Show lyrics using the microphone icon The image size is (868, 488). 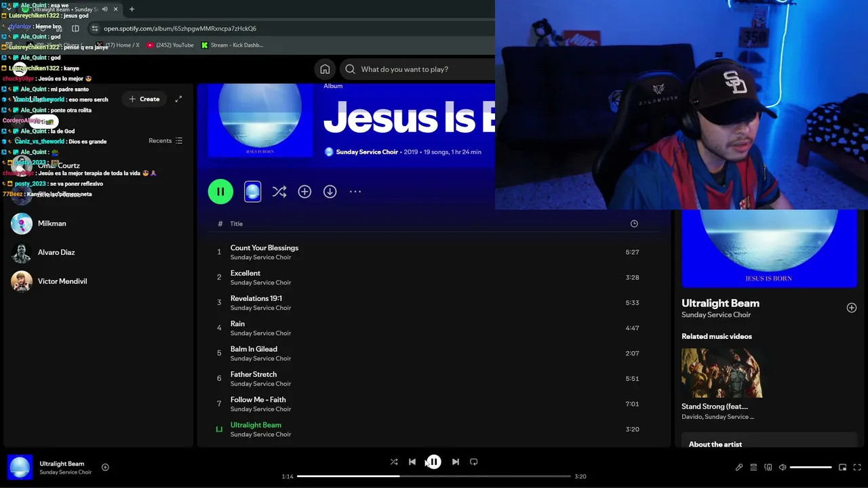pyautogui.click(x=739, y=467)
